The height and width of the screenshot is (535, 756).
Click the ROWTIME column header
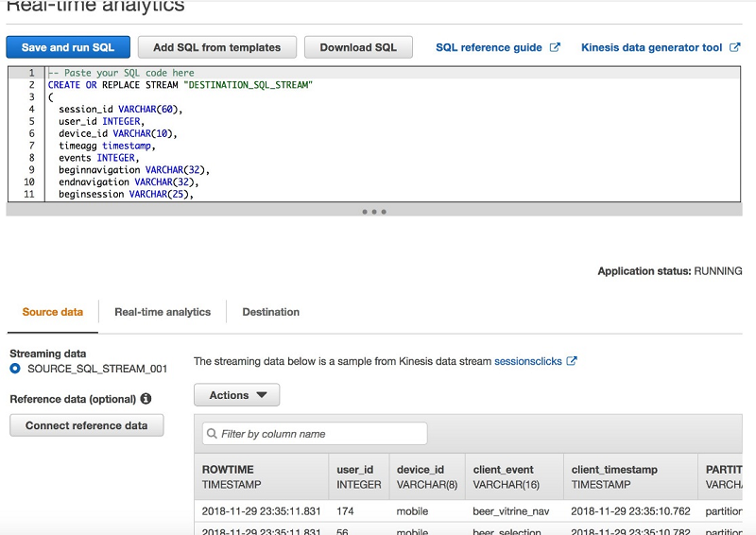click(x=262, y=476)
